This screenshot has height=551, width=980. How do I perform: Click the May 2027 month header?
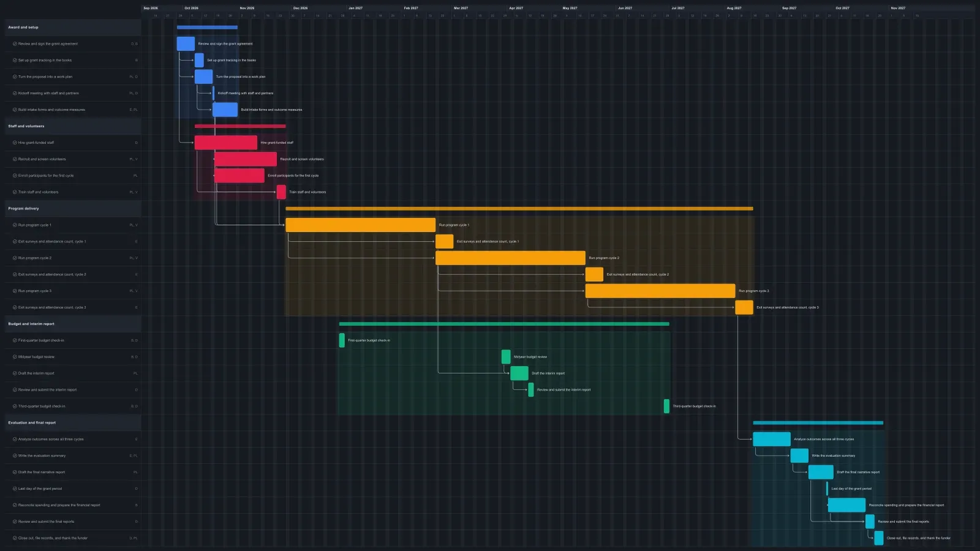570,9
